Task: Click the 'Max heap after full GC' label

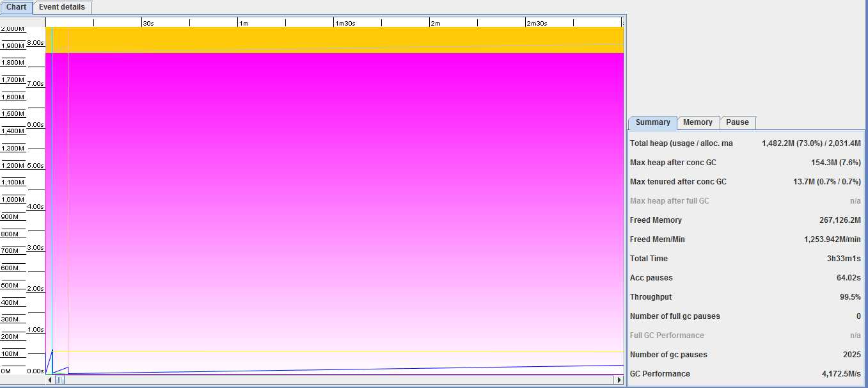Action: pos(670,201)
